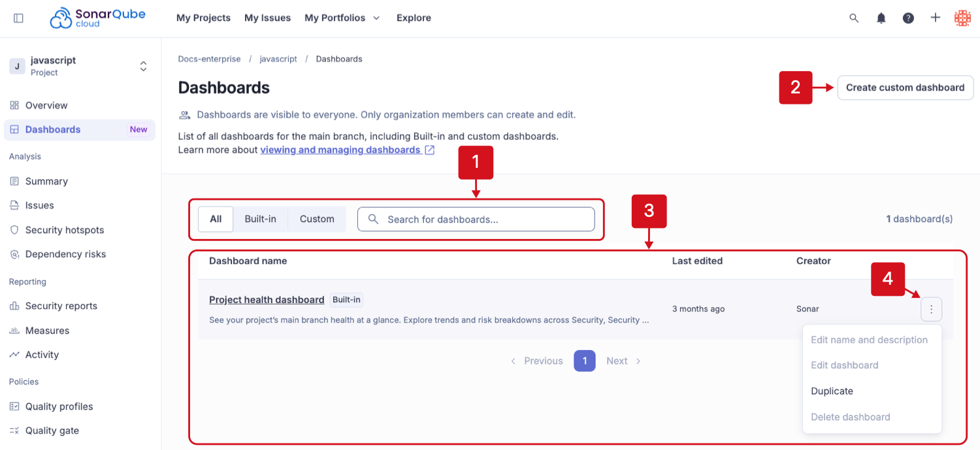
Task: Open the javascript project switcher
Action: [79, 66]
